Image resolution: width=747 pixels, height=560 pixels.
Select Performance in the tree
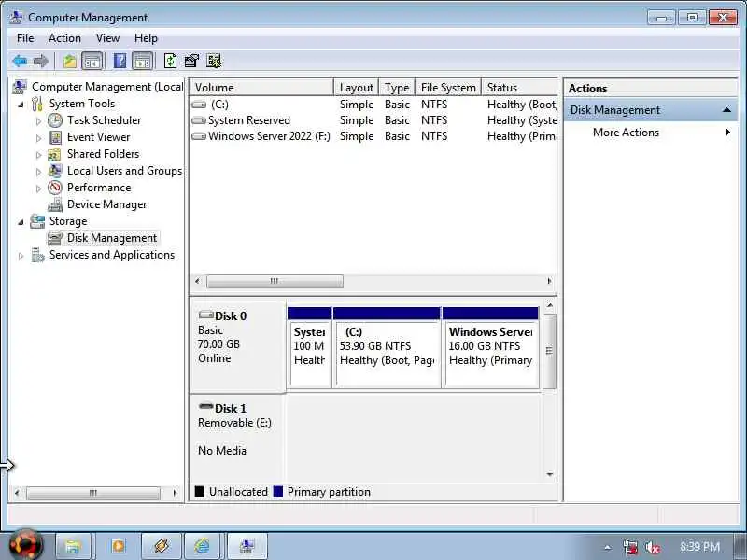coord(99,188)
